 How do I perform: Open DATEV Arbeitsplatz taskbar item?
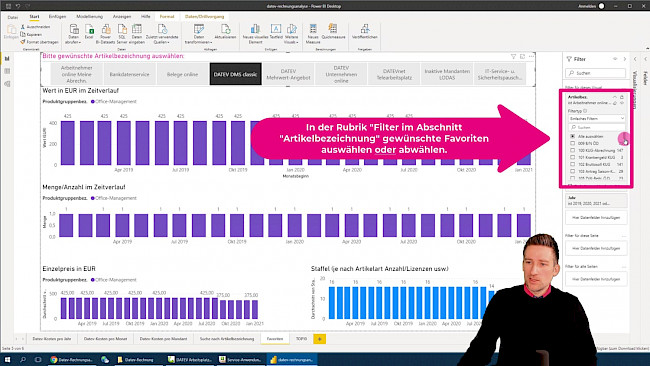(190, 360)
